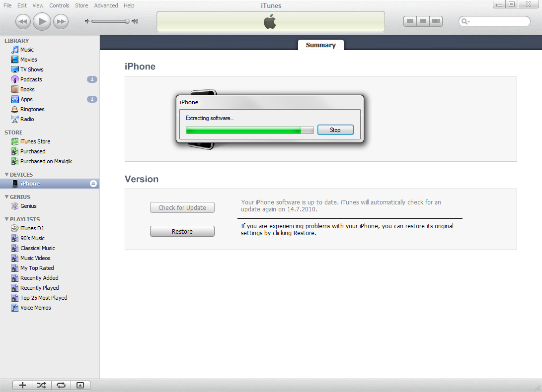Collapse the DEVICES section
Screen dimensions: 542x392
(6, 175)
